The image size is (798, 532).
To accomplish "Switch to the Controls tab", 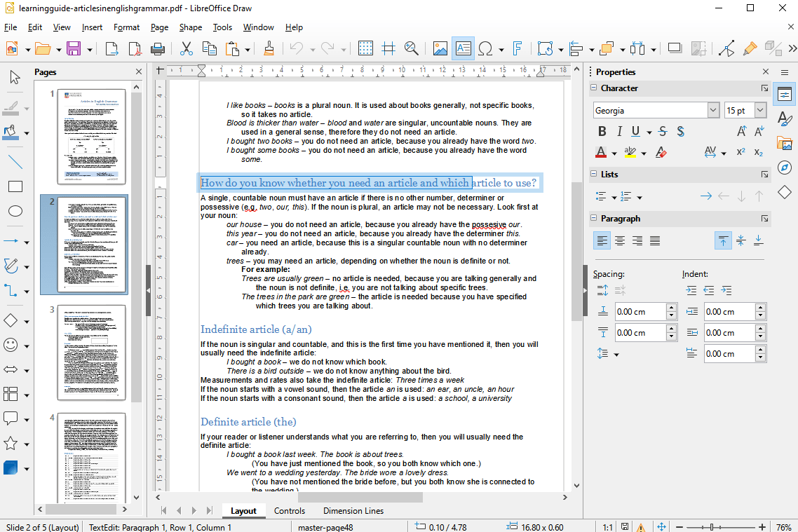I will 290,511.
